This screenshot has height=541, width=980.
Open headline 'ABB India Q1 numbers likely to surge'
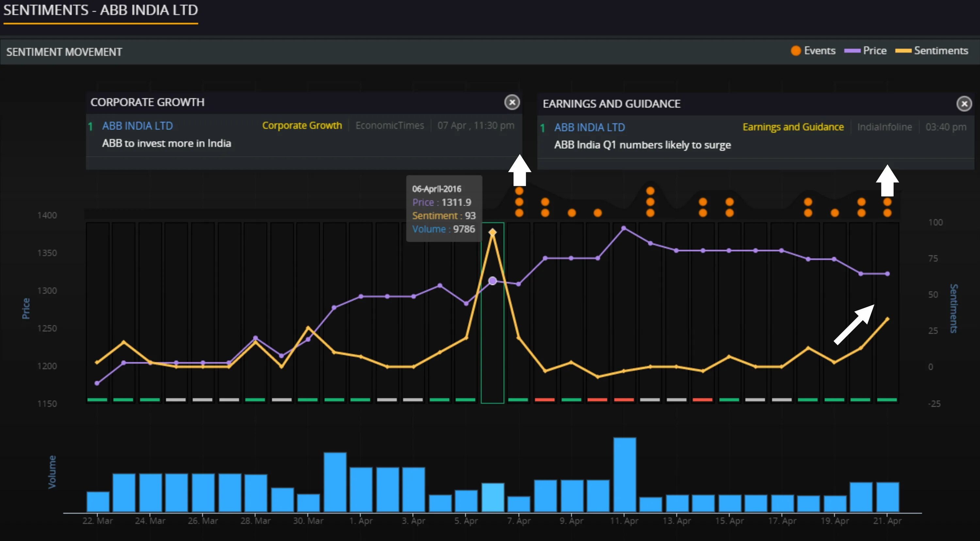pos(642,145)
